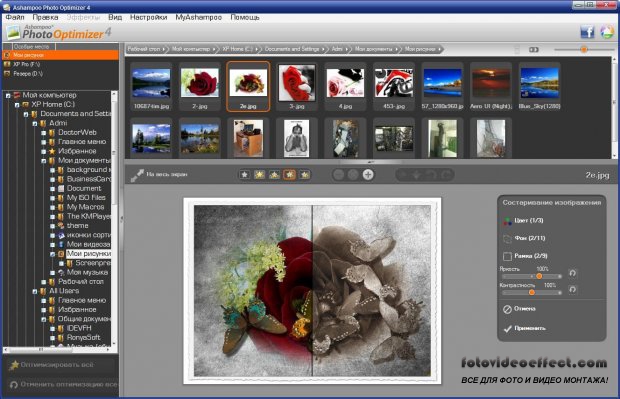The width and height of the screenshot is (620, 399).
Task: Click the zoom-out minus button
Action: (x=338, y=174)
